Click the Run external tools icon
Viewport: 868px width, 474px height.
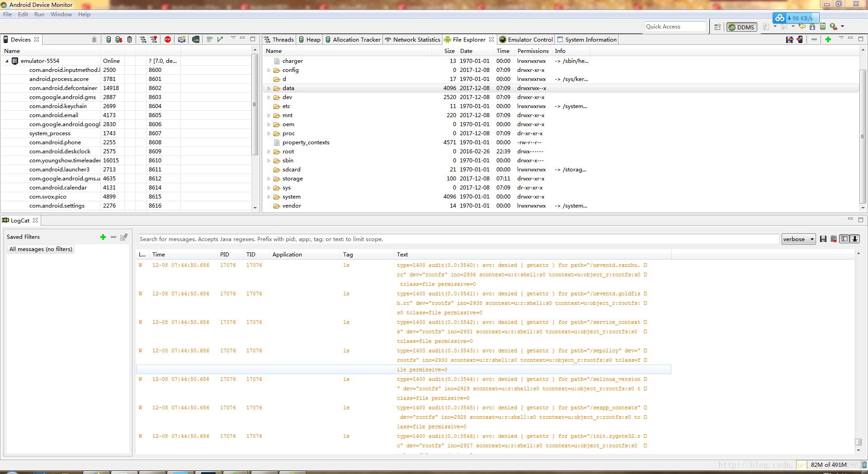click(833, 27)
